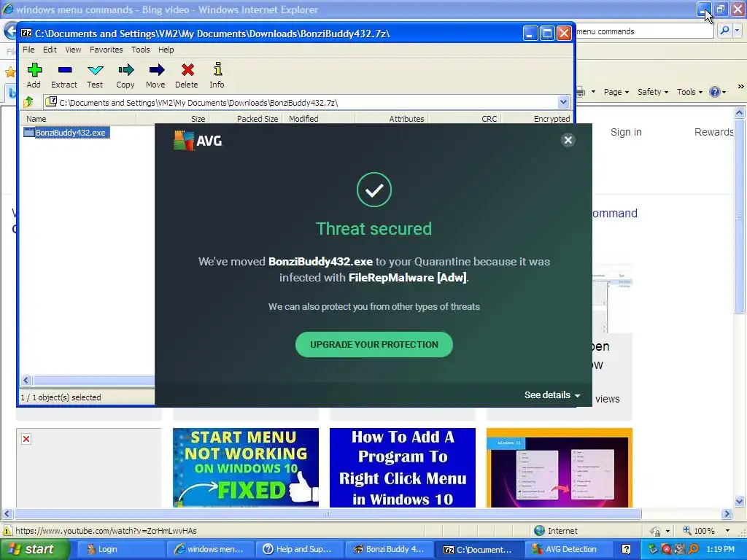
Task: Click the Copy toolbar icon
Action: coord(125,75)
